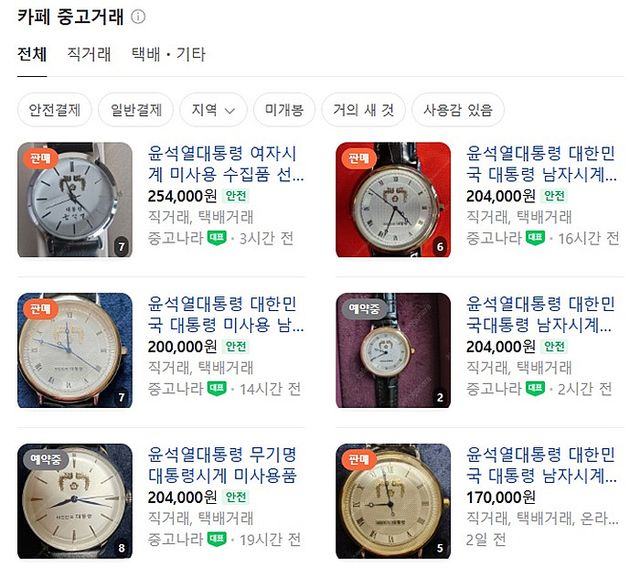Click the info icon beside 카페 중고거래
The image size is (640, 580).
[138, 17]
